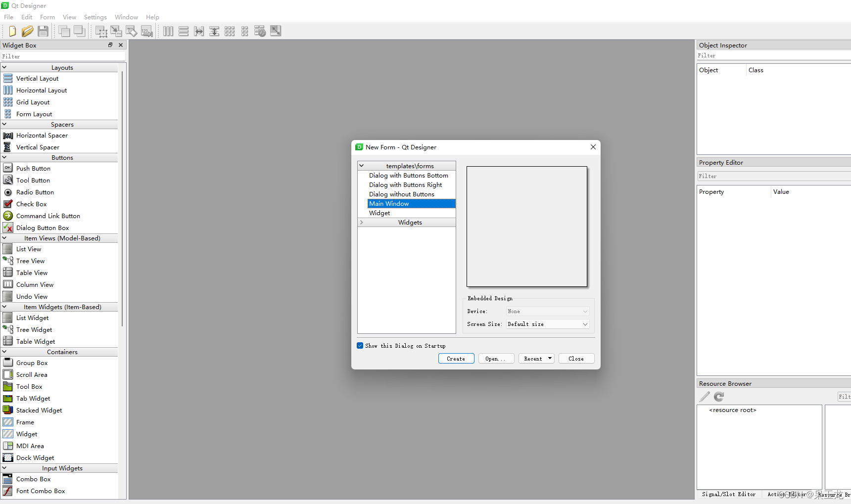The width and height of the screenshot is (851, 504).
Task: Click the Adjust Size toolbar icon
Action: 276,31
